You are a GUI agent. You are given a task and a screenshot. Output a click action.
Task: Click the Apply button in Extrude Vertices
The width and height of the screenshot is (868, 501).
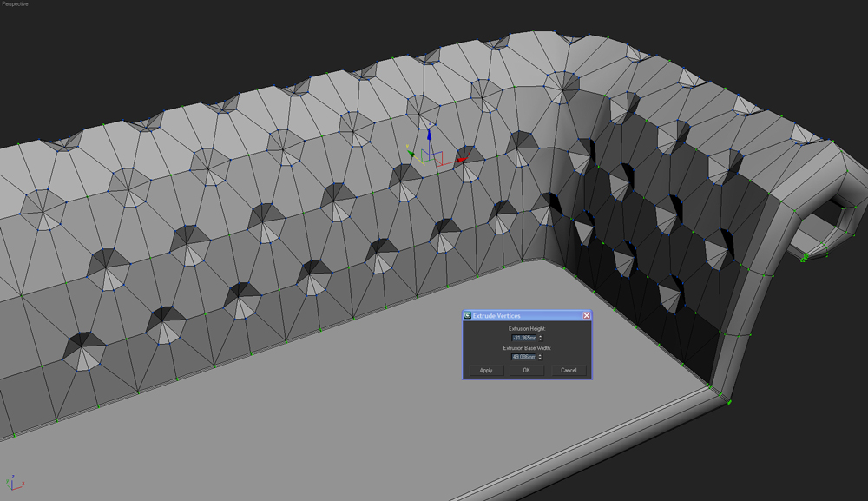pos(486,370)
